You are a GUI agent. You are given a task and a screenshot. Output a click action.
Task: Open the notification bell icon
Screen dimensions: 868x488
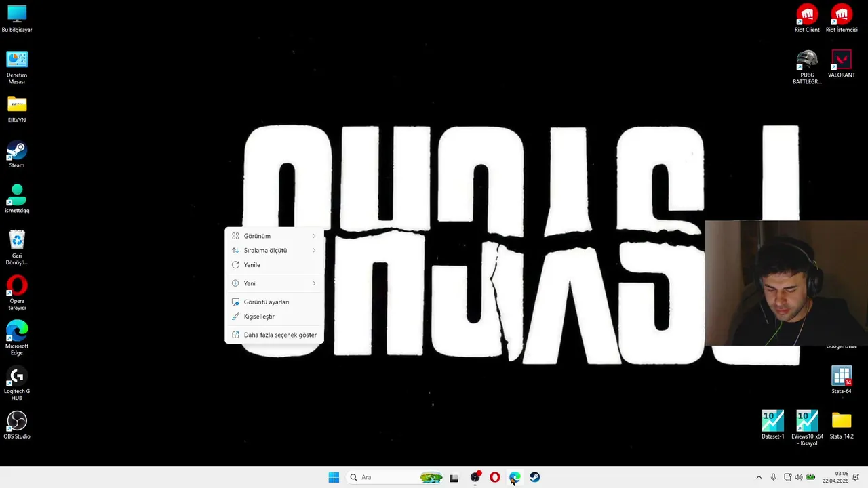tap(856, 477)
